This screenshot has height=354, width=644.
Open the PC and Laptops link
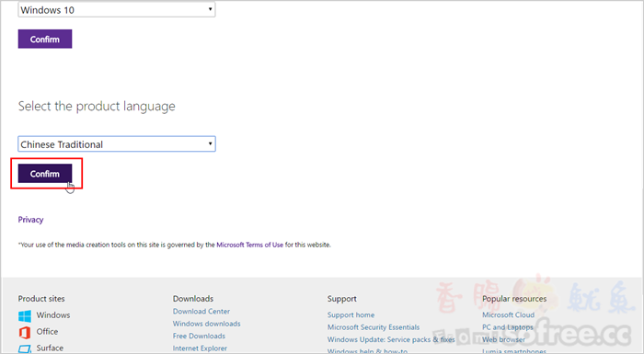(x=508, y=327)
